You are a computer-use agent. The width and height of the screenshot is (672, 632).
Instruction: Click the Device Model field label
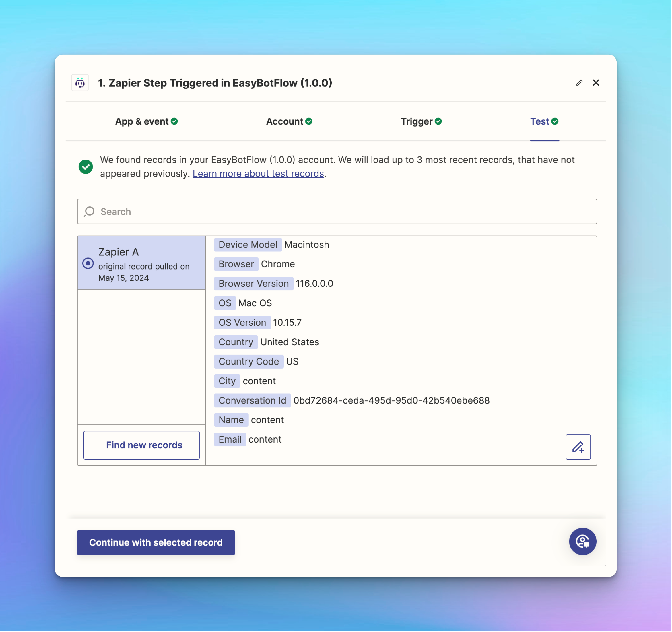pos(248,245)
